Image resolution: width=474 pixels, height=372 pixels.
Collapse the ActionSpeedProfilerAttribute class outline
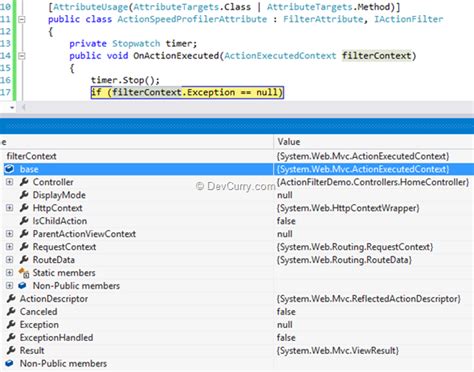coord(22,19)
